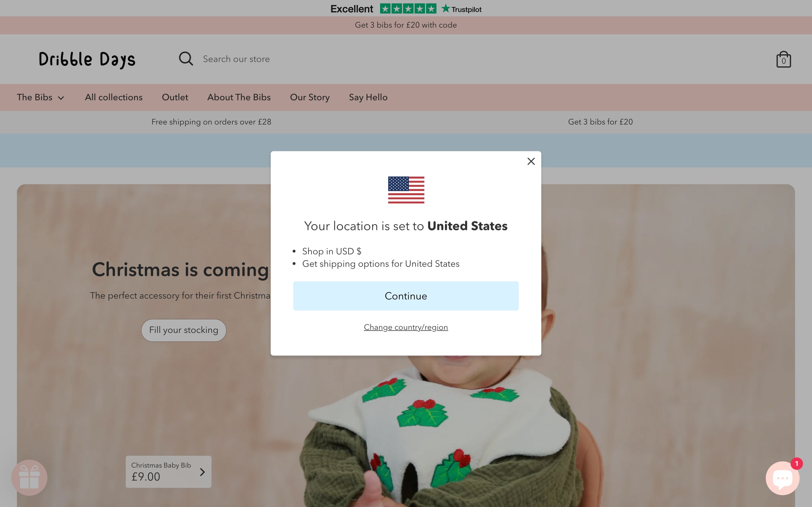This screenshot has width=812, height=507.
Task: Click Continue to shop in USD
Action: point(406,295)
